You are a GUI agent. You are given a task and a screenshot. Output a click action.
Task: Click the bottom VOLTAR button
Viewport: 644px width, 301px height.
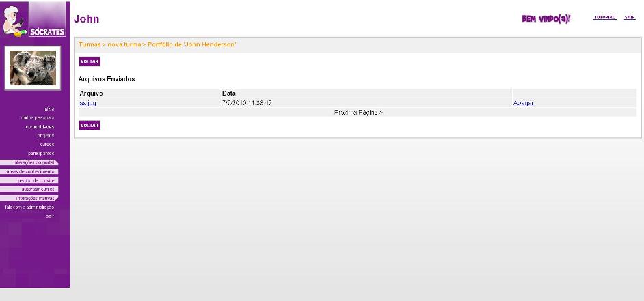[90, 126]
